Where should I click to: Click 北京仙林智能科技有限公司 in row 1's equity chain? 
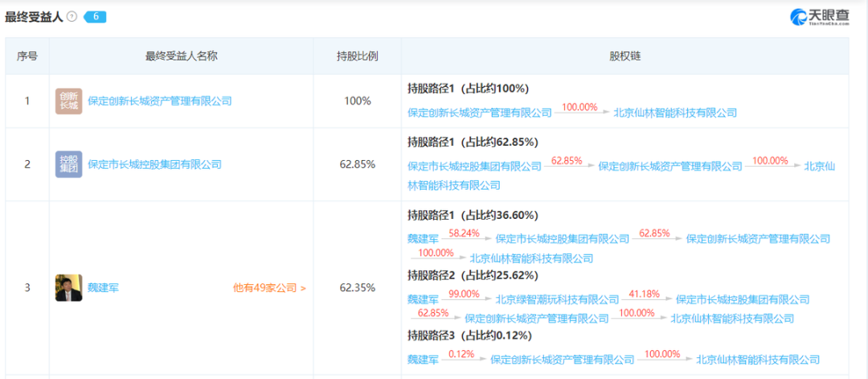pyautogui.click(x=675, y=113)
